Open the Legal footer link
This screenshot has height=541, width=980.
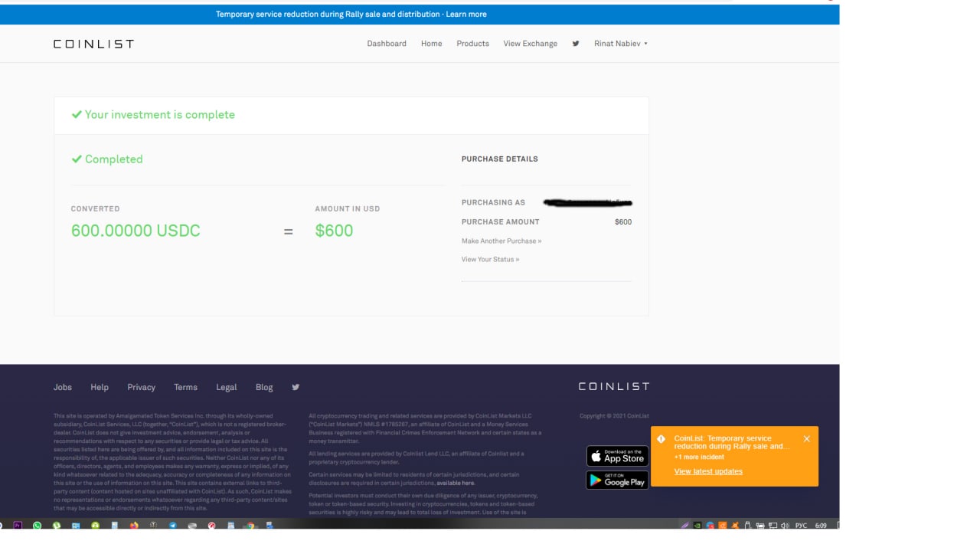[227, 387]
